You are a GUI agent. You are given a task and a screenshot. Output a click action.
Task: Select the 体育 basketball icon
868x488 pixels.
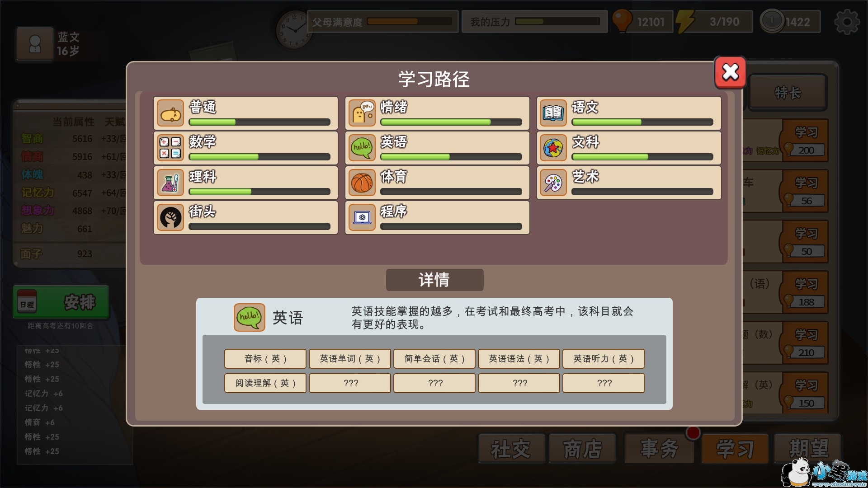(362, 183)
